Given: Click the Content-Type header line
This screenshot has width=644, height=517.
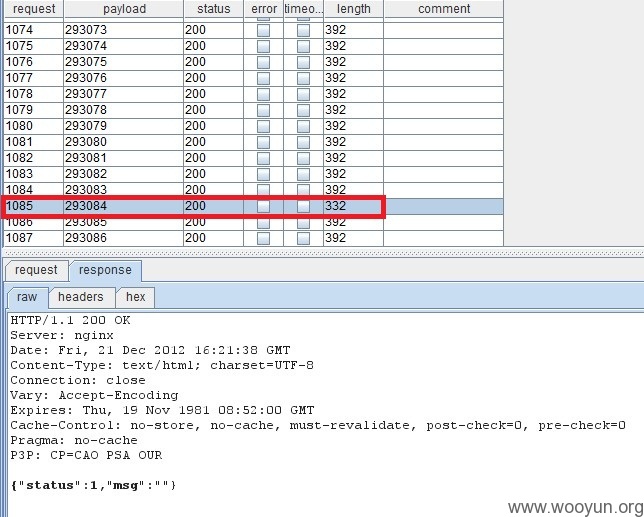Looking at the screenshot, I should (x=162, y=365).
